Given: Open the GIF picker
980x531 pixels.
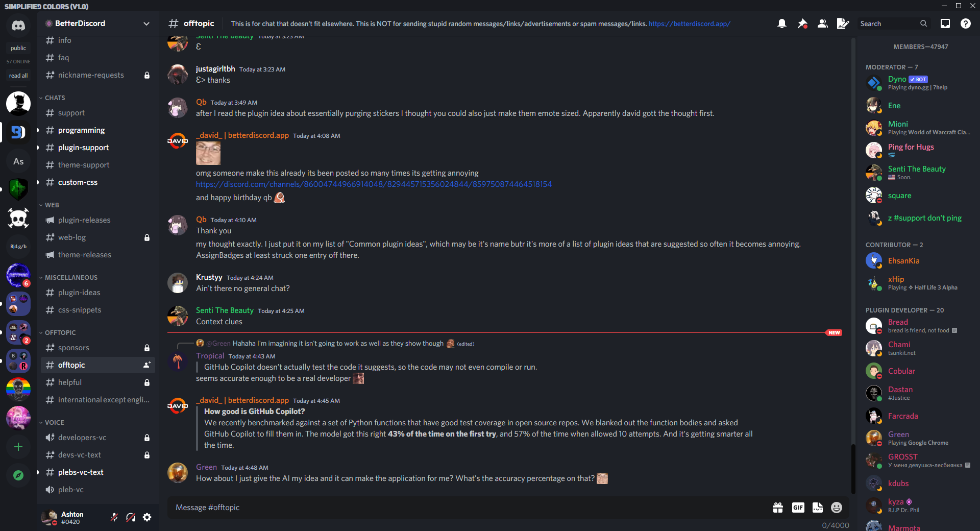Looking at the screenshot, I should [798, 508].
